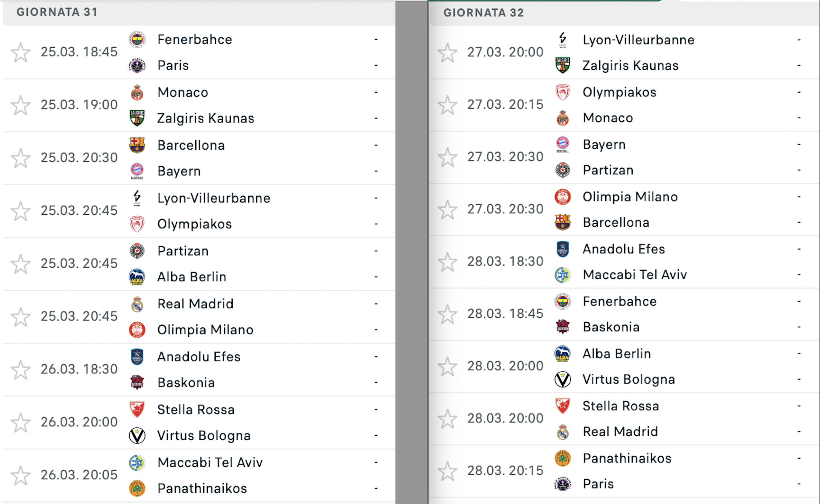This screenshot has height=504, width=820.
Task: Click the Virtus Bologna logo in Giornata 31
Action: (137, 436)
